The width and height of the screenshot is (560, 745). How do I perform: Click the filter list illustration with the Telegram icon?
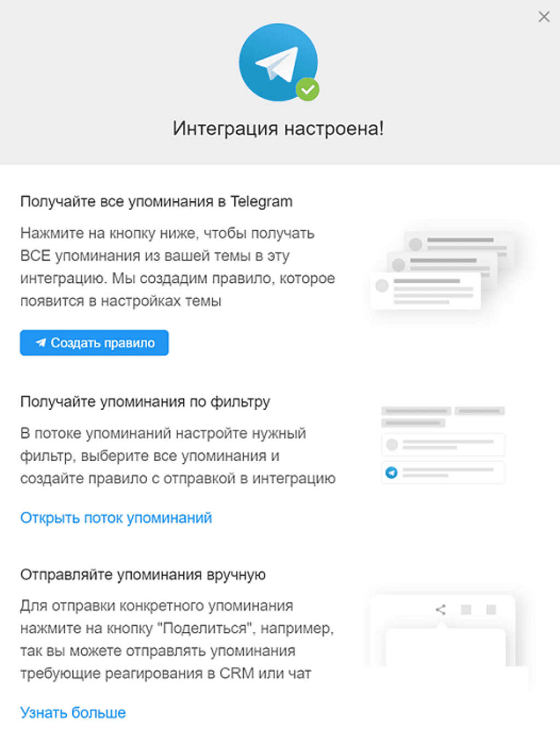click(x=443, y=445)
